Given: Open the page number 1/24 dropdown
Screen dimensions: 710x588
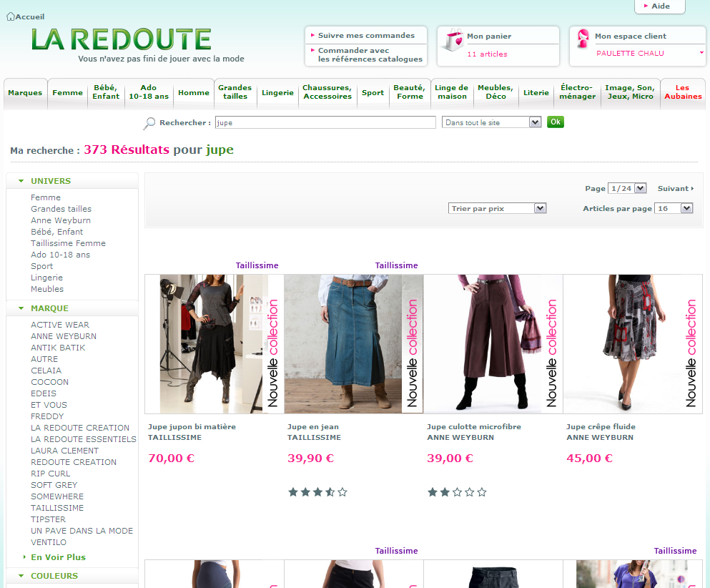Looking at the screenshot, I should pyautogui.click(x=627, y=188).
